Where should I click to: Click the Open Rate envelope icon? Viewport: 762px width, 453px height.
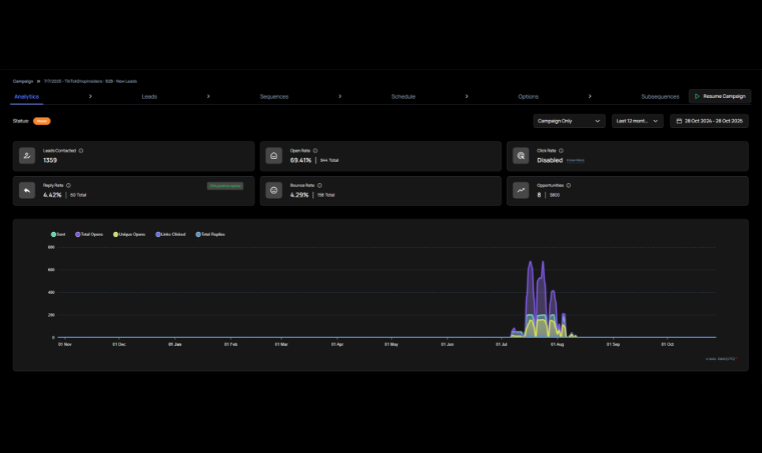click(x=274, y=156)
